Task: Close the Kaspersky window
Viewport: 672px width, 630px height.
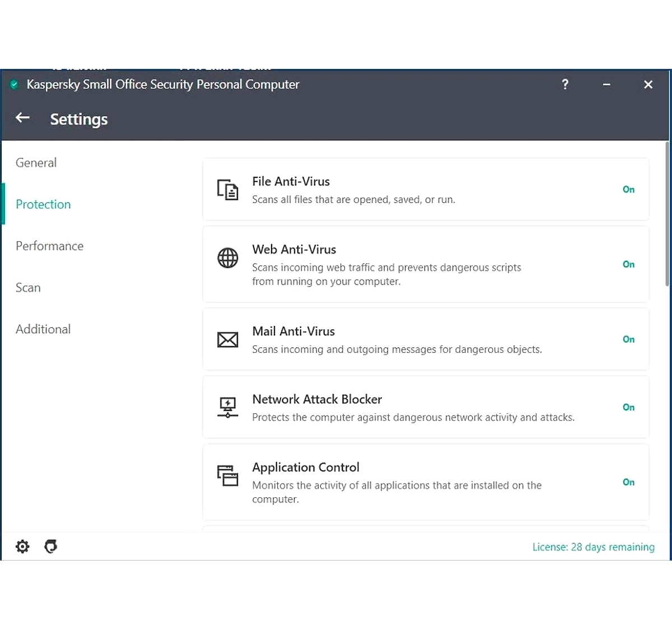Action: pyautogui.click(x=648, y=85)
